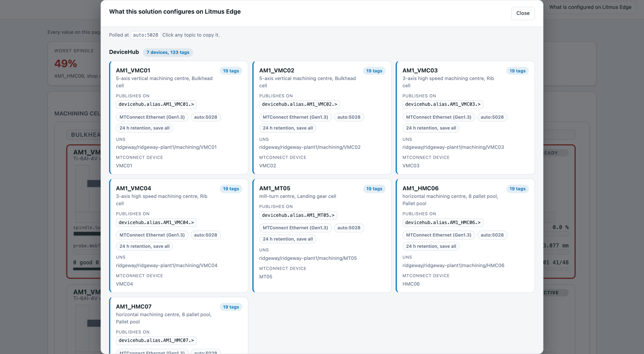Click 'MTConnect Ethernet (Gen1.3)' chip on AM1_MT05
Screen dimensions: 644x354
[295, 228]
